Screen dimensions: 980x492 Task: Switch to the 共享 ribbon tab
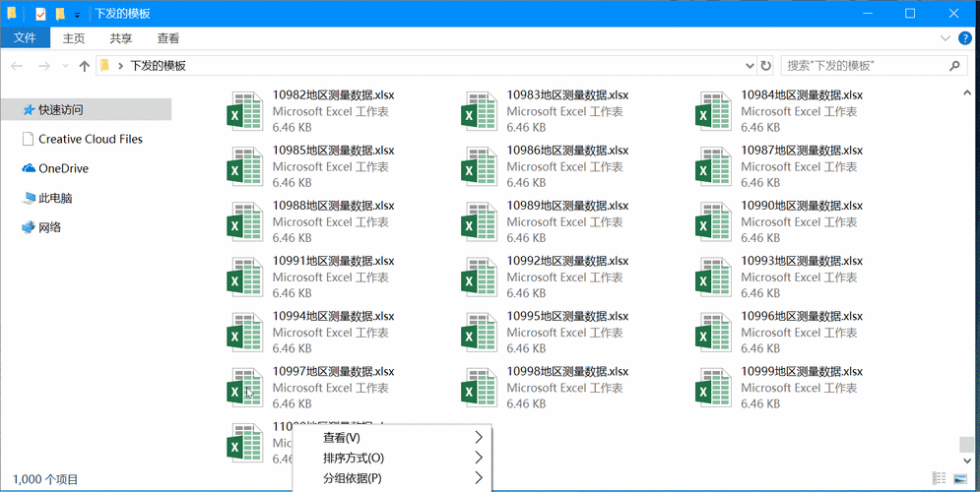tap(121, 38)
